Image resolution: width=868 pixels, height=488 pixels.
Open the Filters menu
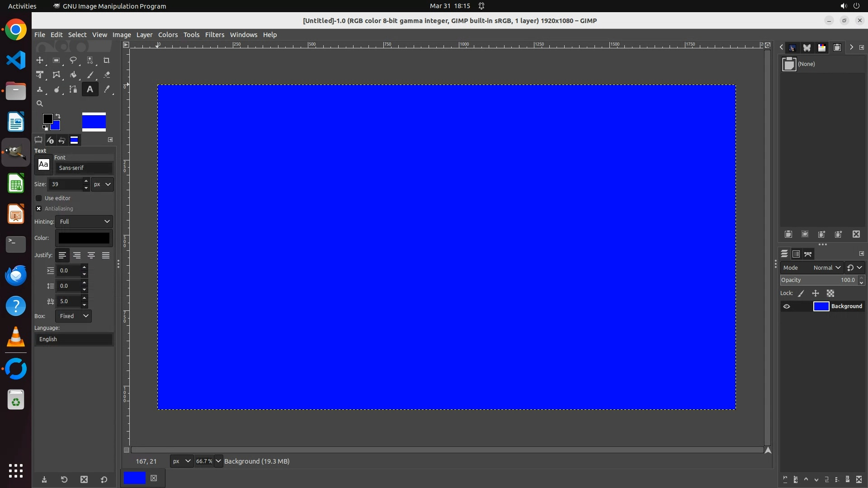[x=214, y=35]
